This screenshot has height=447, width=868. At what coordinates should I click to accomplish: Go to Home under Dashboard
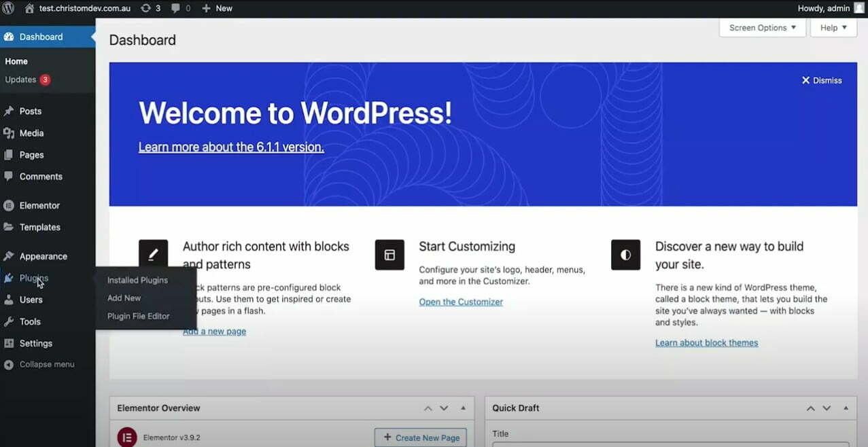(16, 61)
